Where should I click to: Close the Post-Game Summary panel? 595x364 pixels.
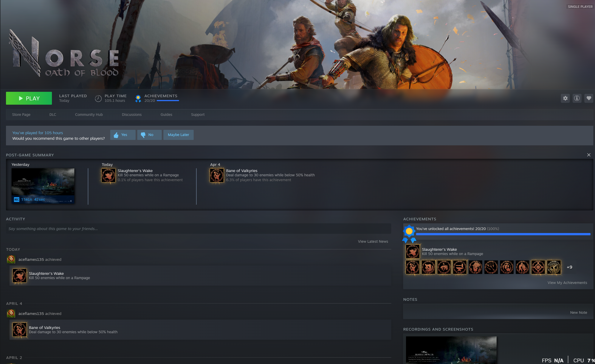[589, 155]
